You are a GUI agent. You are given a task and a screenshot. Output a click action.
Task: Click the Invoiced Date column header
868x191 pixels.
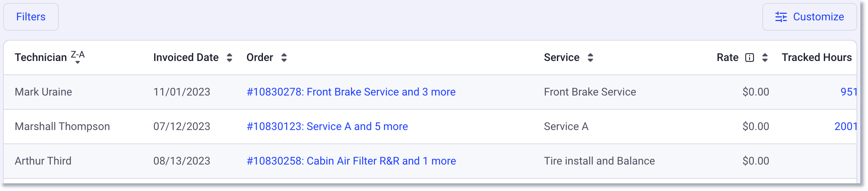[186, 58]
